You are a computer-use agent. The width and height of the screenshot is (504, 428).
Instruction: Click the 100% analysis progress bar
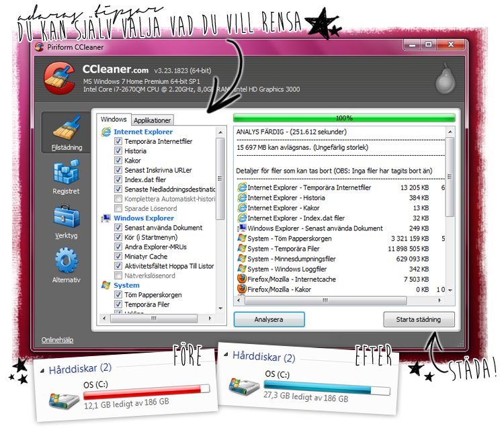point(344,118)
